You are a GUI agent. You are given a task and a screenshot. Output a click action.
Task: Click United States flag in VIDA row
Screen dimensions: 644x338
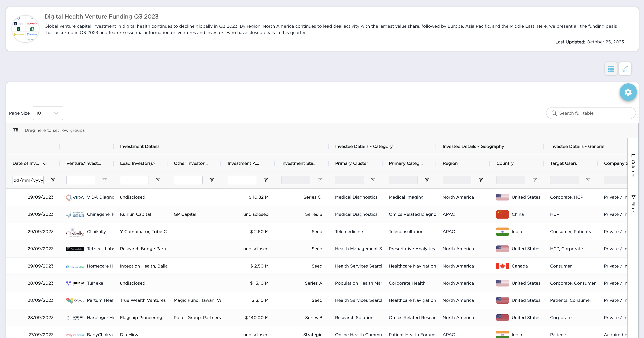click(502, 197)
